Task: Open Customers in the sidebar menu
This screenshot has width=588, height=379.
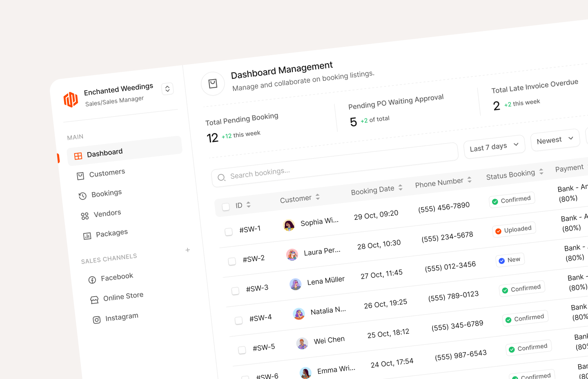Action: [107, 173]
